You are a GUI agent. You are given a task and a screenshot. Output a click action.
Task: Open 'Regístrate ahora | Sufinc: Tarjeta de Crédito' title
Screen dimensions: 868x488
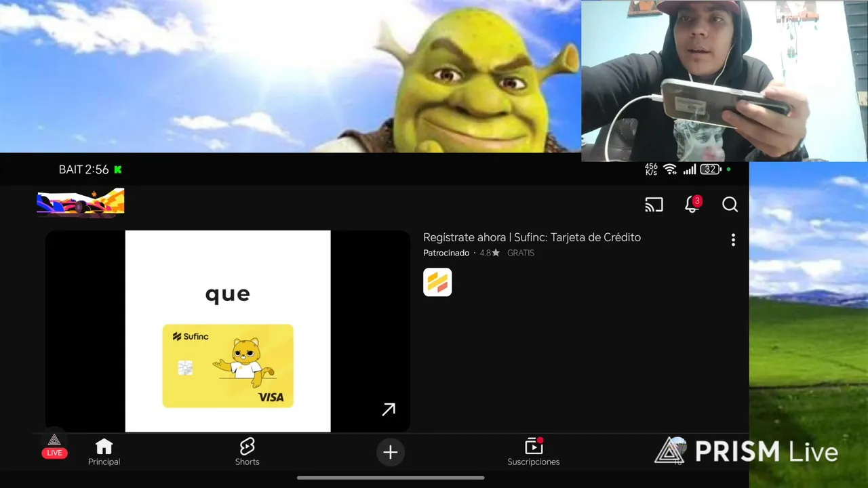pos(532,237)
